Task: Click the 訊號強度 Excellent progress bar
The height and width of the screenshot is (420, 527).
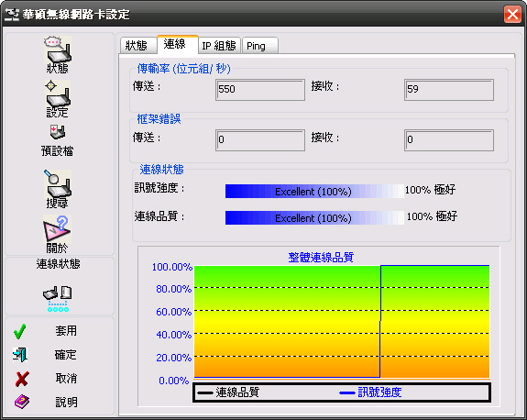Action: click(x=314, y=191)
